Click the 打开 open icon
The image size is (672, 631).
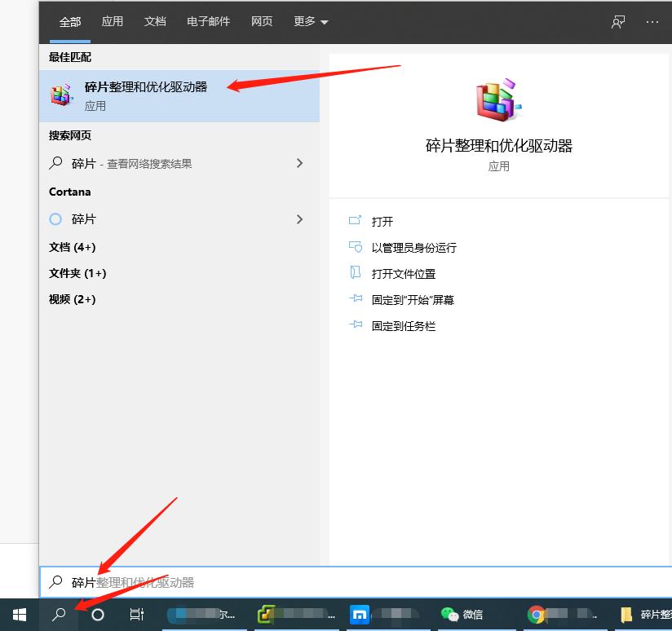click(x=356, y=220)
